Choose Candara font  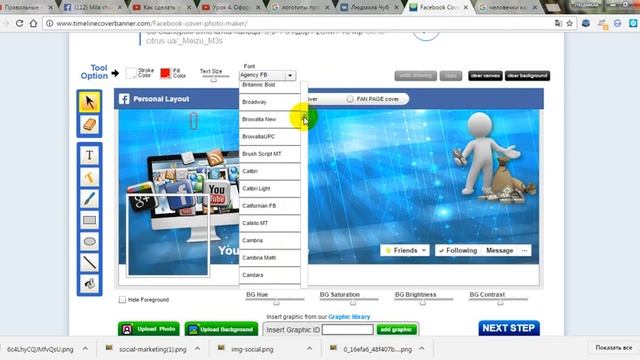[x=269, y=275]
